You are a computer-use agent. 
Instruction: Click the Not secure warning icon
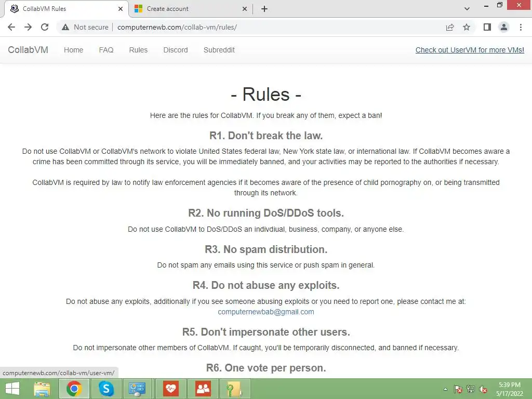click(x=65, y=27)
